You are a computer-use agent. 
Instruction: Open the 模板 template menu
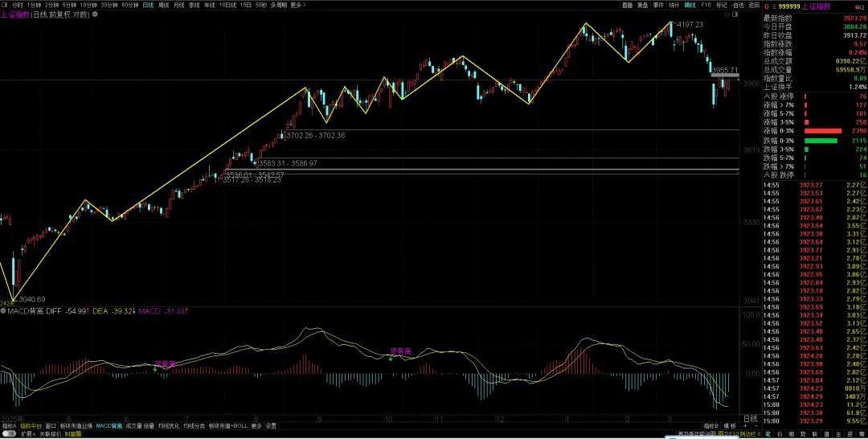point(730,425)
